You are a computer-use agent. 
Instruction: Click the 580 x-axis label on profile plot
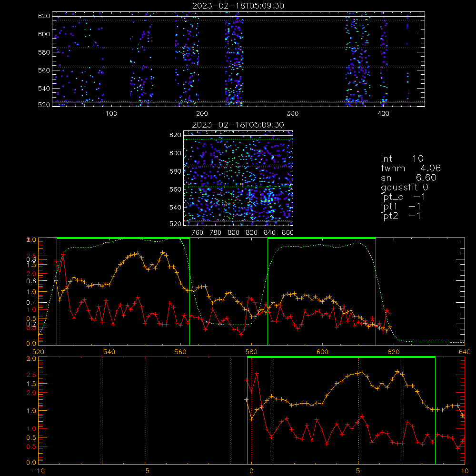251,352
